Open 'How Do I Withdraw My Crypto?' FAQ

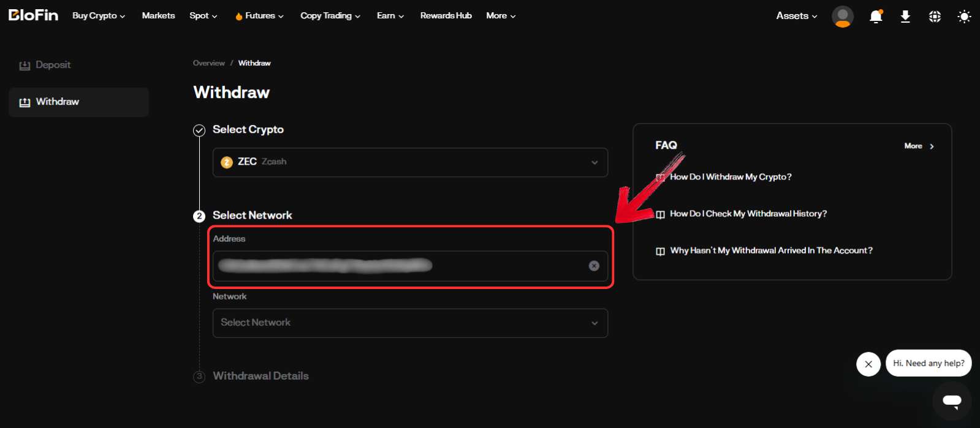click(x=731, y=177)
